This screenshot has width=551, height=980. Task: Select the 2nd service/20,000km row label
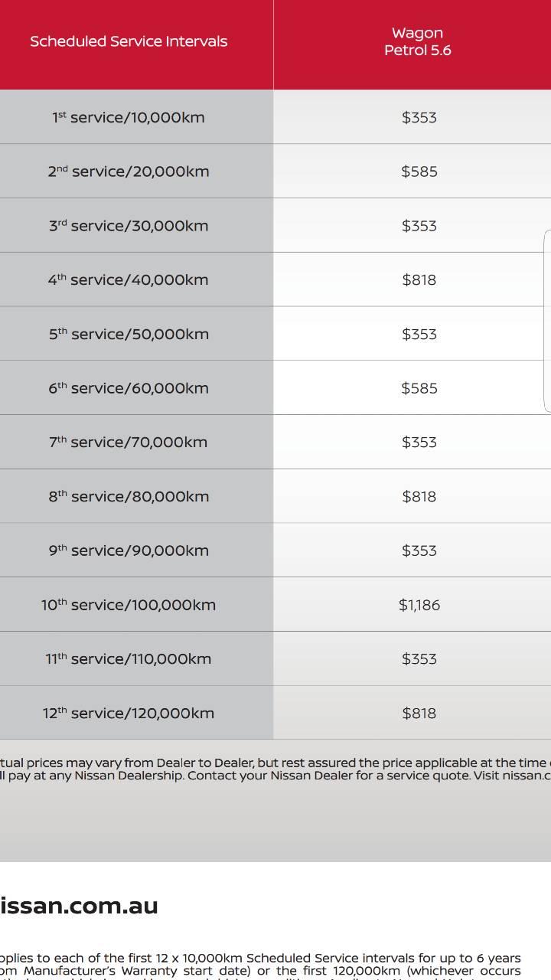[129, 171]
